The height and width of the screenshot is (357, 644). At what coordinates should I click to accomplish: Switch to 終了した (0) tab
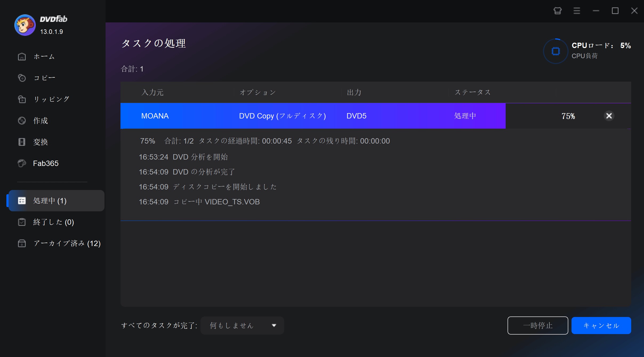click(x=53, y=222)
